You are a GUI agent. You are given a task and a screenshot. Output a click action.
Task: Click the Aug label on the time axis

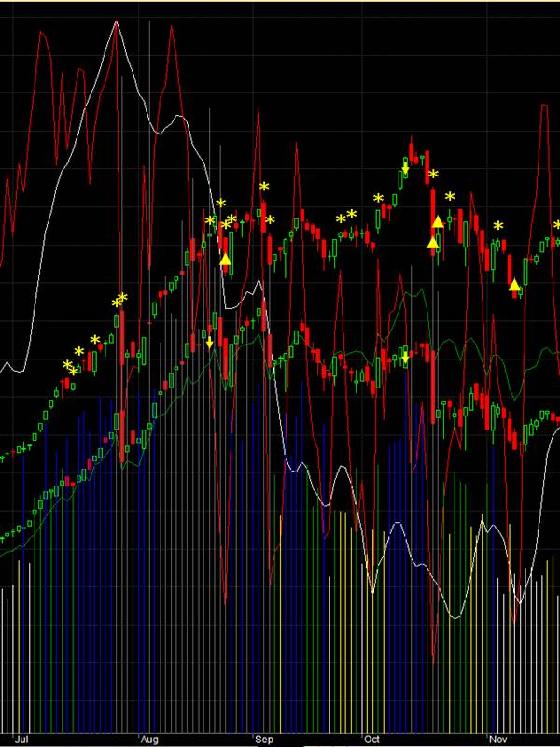149,740
